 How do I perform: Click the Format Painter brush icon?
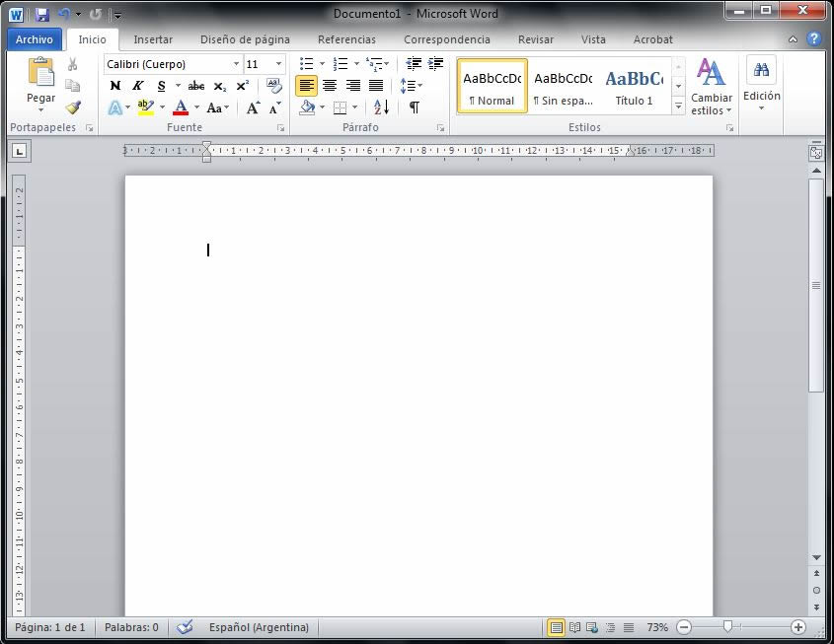tap(73, 107)
